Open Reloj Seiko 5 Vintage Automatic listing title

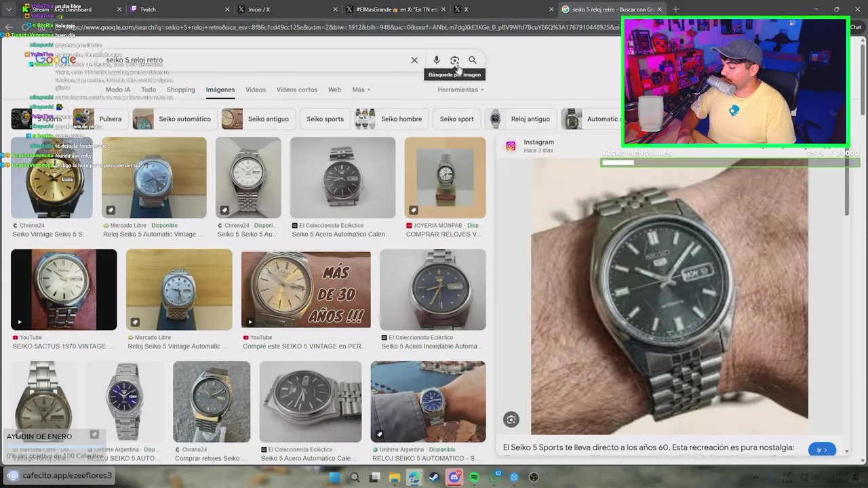tap(178, 346)
